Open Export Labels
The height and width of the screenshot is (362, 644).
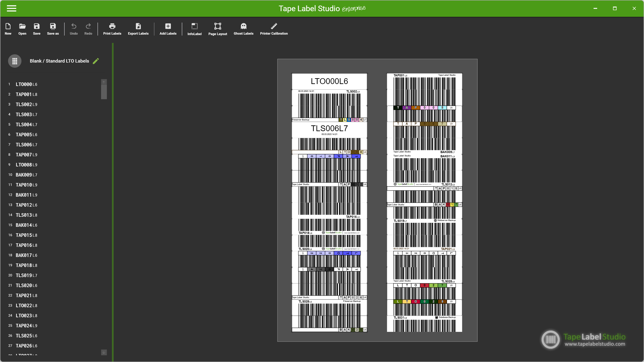(x=138, y=29)
